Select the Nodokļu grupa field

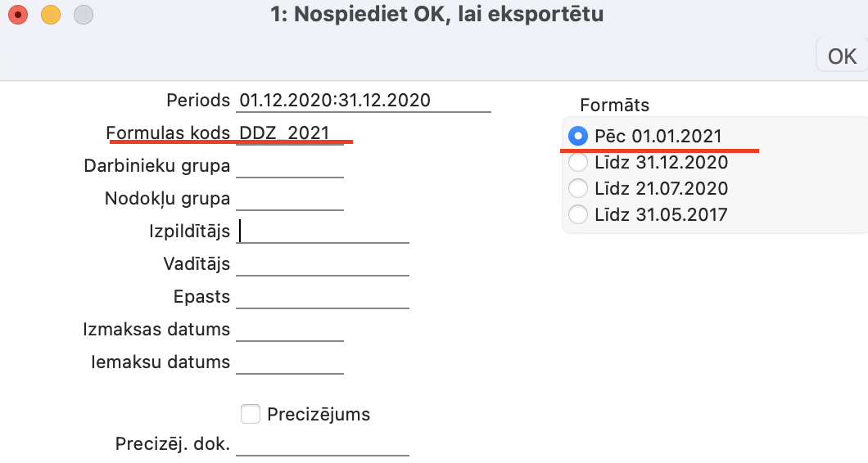289,199
